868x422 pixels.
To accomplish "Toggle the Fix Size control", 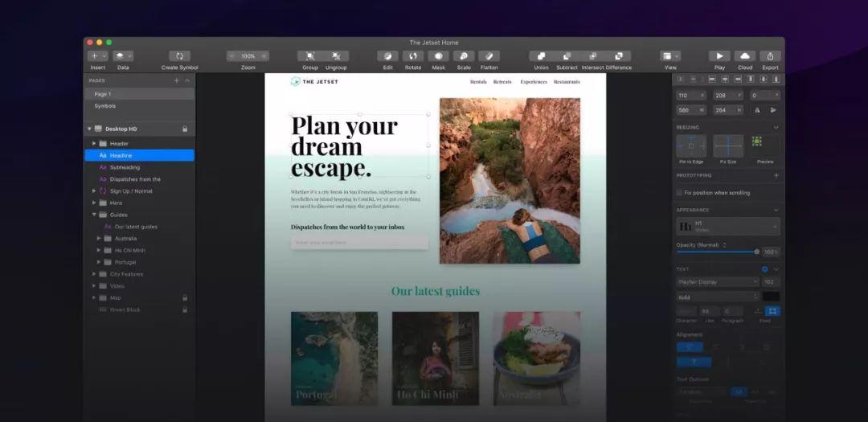I will point(728,145).
